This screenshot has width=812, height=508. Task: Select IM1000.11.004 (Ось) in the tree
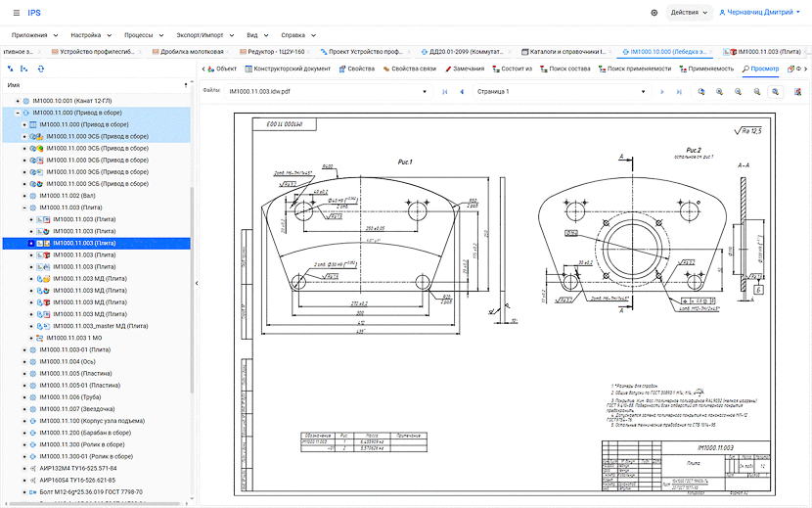(67, 361)
